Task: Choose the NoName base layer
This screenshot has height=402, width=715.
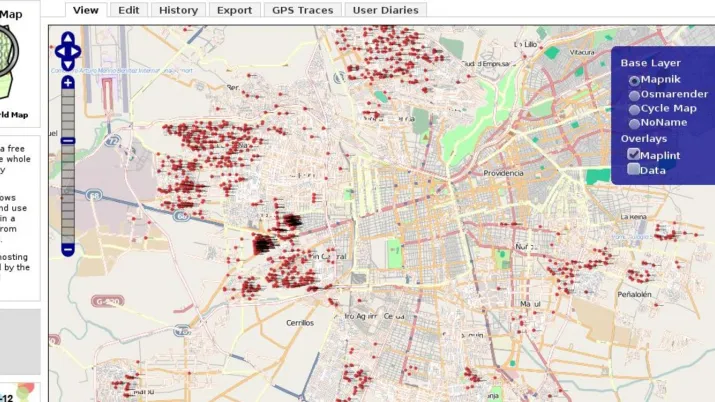Action: click(x=634, y=122)
